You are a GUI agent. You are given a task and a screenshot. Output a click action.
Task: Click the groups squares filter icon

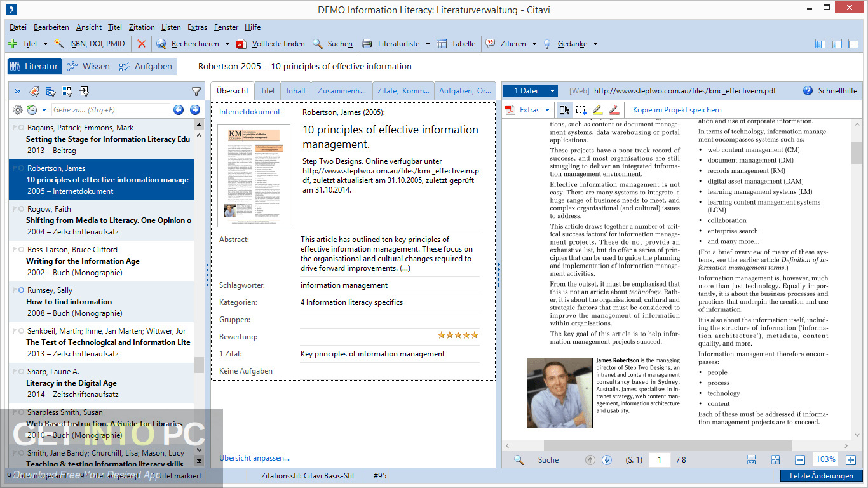point(67,91)
